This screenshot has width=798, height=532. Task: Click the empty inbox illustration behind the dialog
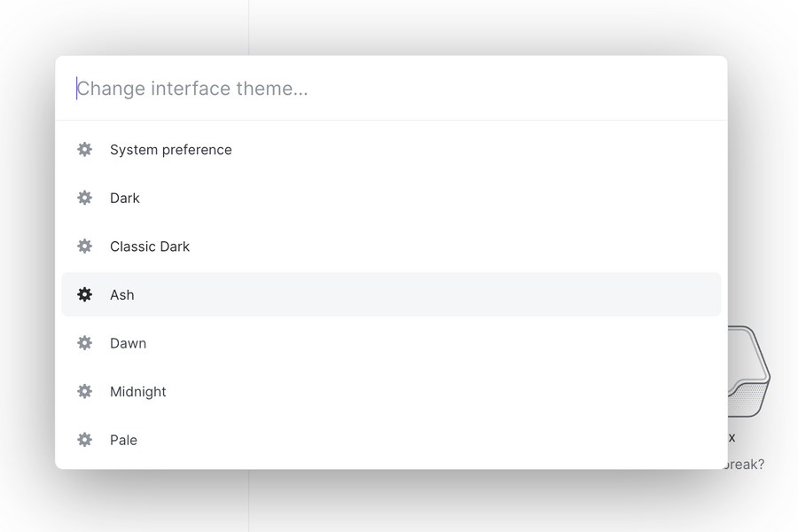point(749,372)
